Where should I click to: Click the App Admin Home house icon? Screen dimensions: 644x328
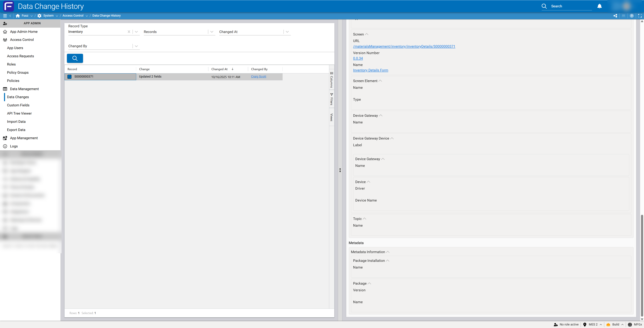(x=5, y=32)
